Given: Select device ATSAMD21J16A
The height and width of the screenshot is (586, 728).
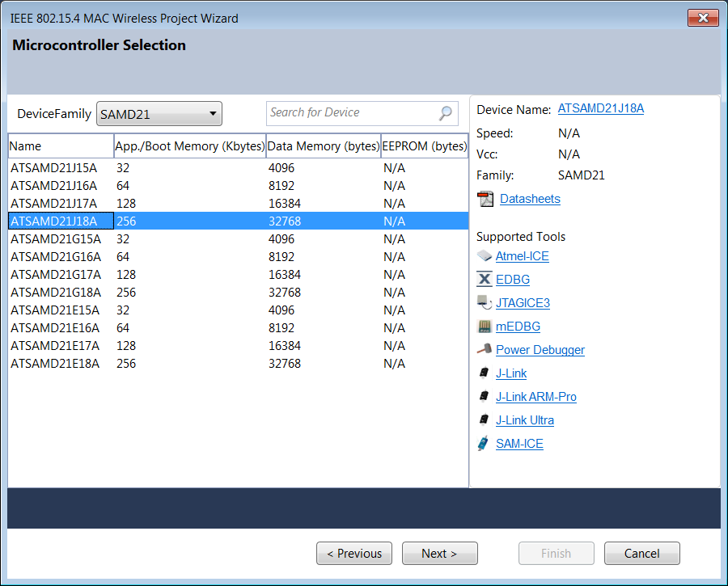Looking at the screenshot, I should pos(238,186).
